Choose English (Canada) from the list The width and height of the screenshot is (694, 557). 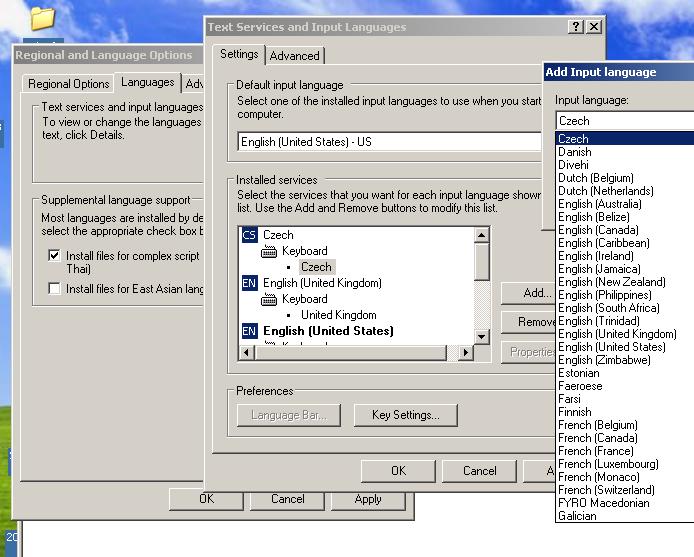click(x=625, y=230)
